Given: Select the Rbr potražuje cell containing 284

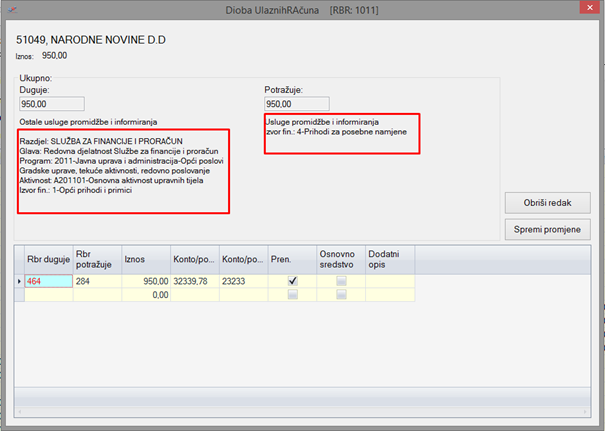Looking at the screenshot, I should click(x=97, y=282).
